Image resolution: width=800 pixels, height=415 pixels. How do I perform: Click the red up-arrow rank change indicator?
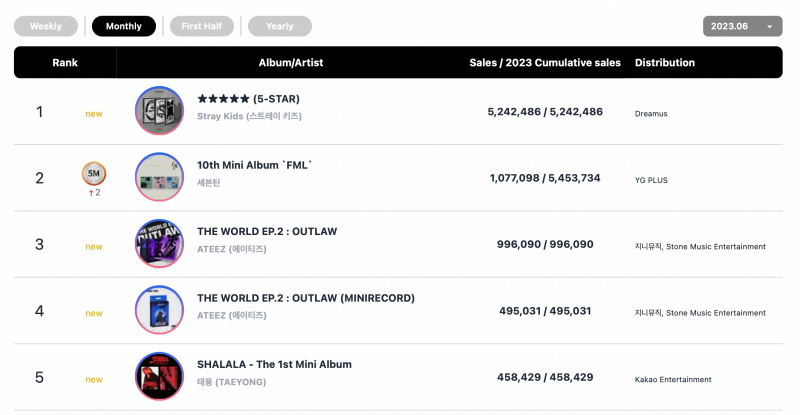[91, 193]
